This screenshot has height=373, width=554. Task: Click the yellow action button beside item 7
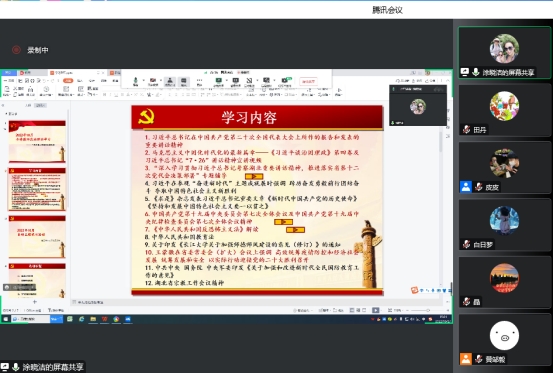[x=295, y=230]
